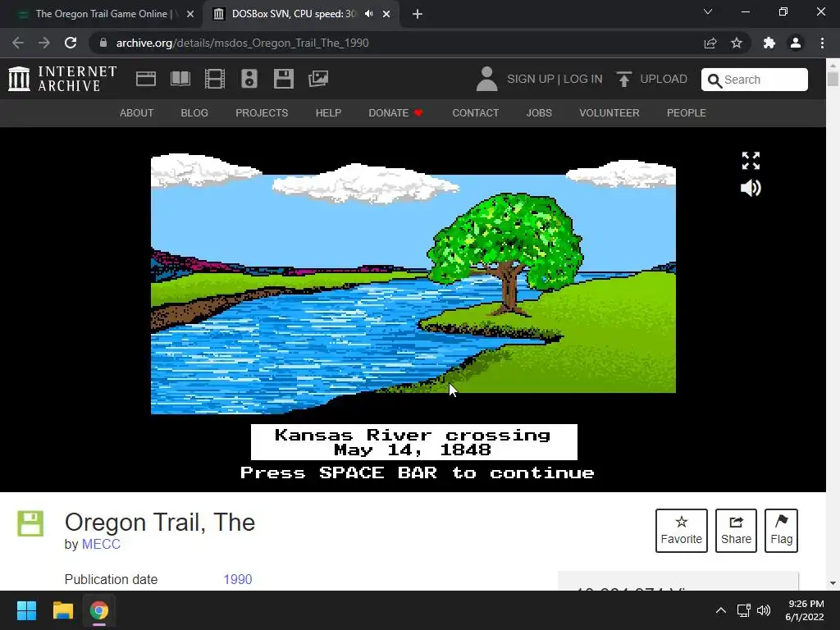The width and height of the screenshot is (840, 630).
Task: Click the Upload arrow icon
Action: click(x=623, y=80)
